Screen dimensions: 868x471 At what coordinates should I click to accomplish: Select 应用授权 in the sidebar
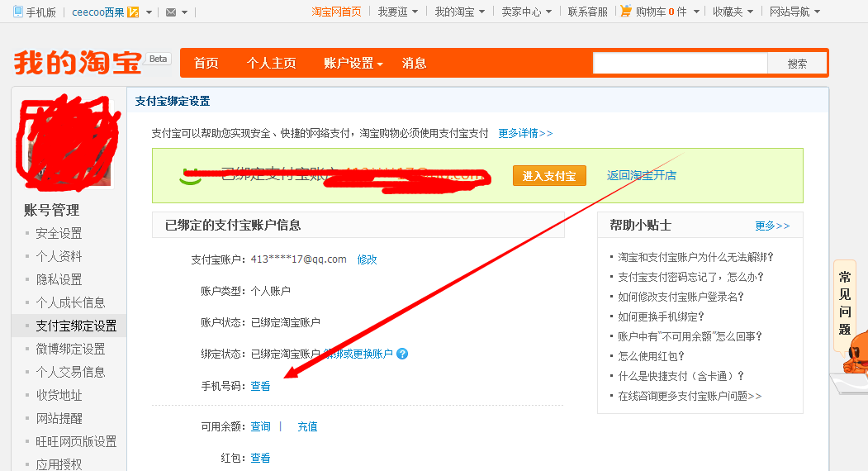click(59, 464)
